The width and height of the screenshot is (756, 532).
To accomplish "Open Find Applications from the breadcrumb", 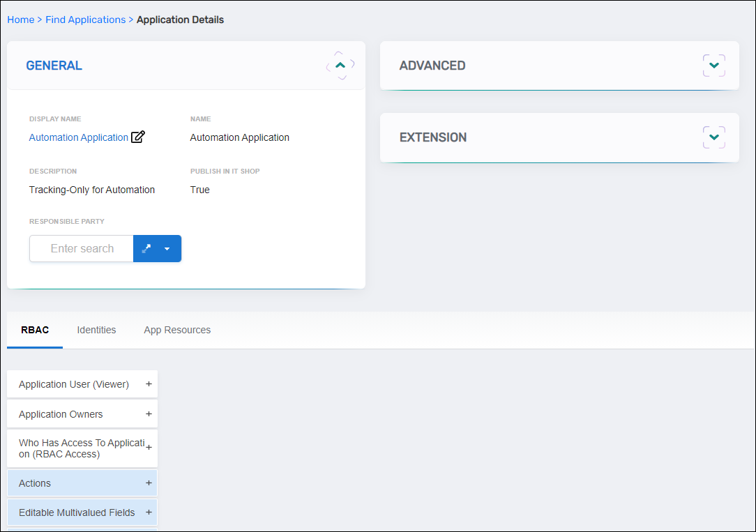I will (x=85, y=20).
